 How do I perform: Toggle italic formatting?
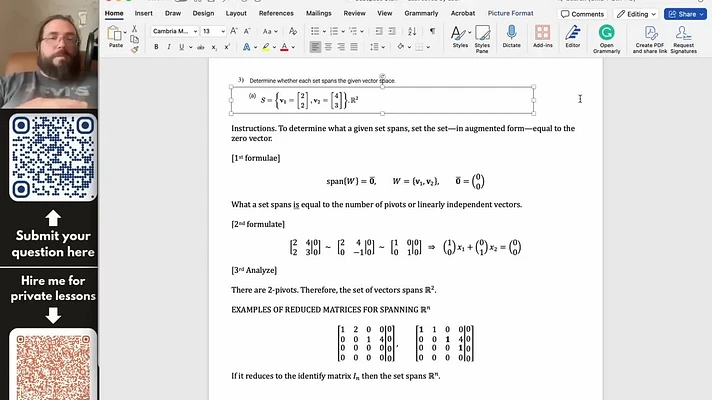pyautogui.click(x=169, y=47)
